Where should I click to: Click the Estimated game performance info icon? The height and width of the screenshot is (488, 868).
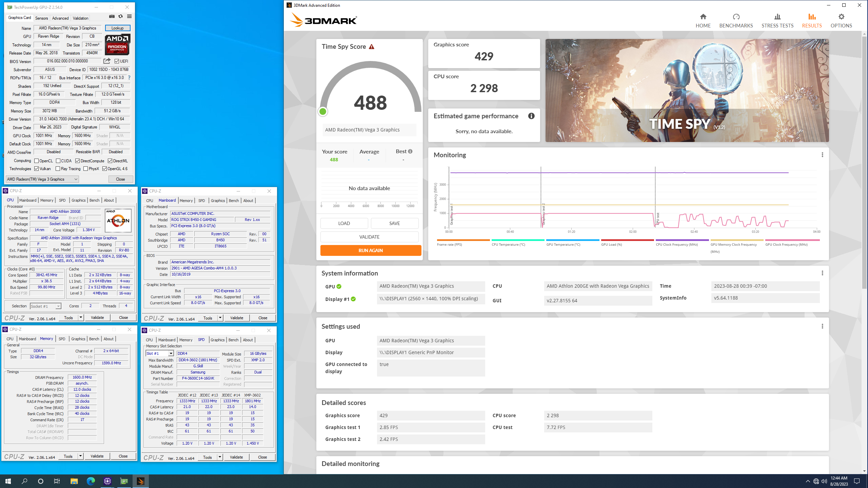coord(531,116)
